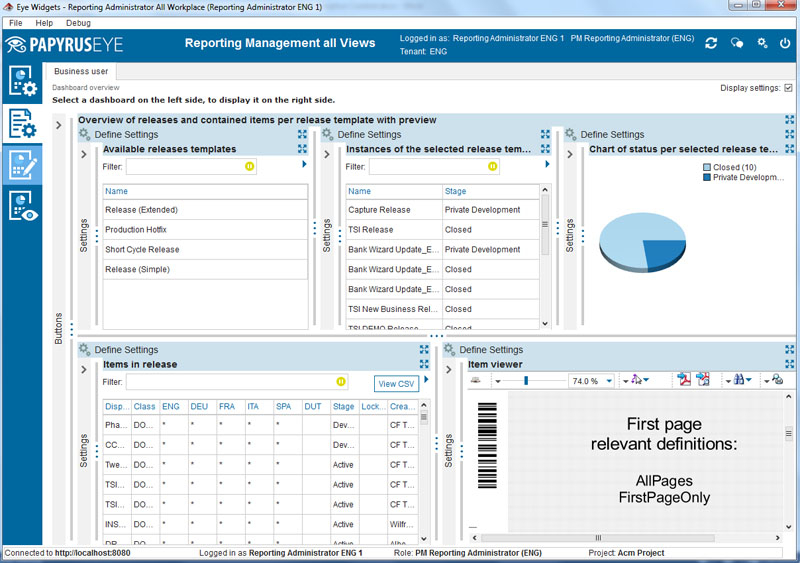Maximize the Available releases templates widget
This screenshot has width=800, height=563.
coord(303,149)
